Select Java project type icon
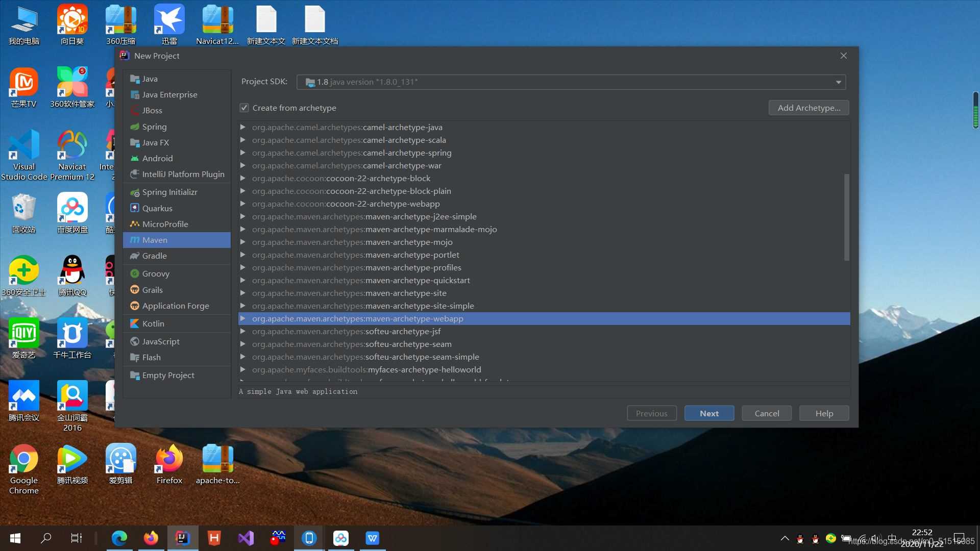 134,79
